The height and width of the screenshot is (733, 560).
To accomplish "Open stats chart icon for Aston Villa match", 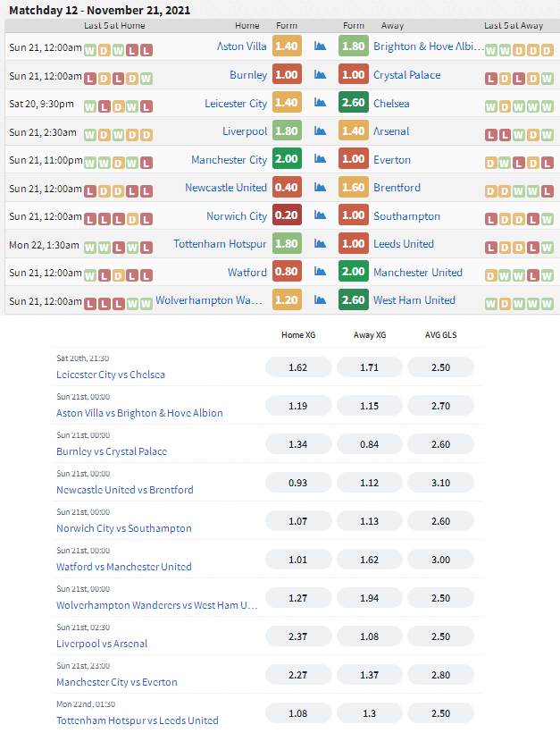I will 320,46.
